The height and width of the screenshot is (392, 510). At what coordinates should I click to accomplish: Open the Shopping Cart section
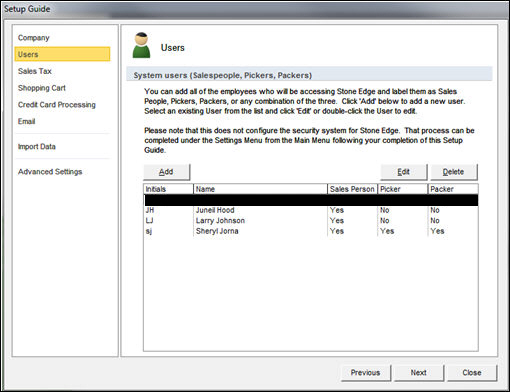click(42, 88)
